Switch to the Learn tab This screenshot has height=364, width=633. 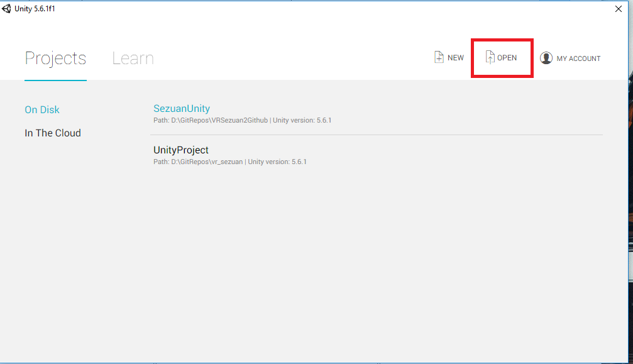(x=133, y=58)
